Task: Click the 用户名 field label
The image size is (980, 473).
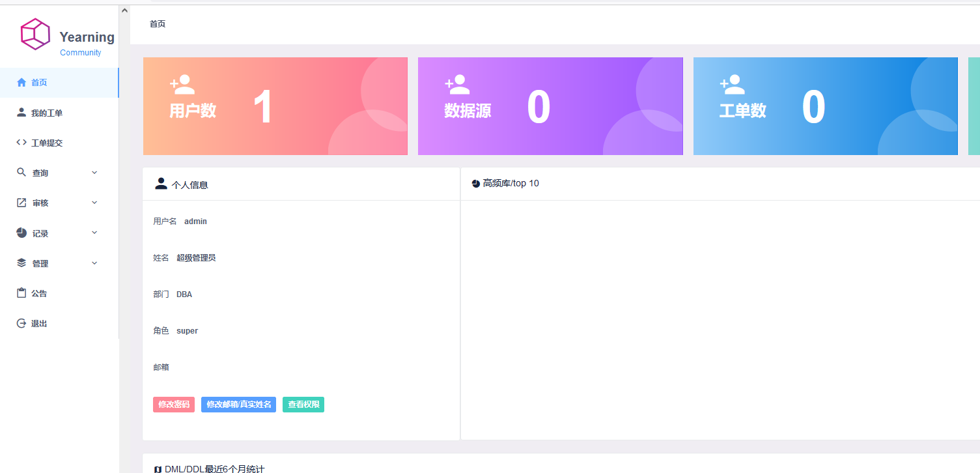Action: pyautogui.click(x=165, y=222)
